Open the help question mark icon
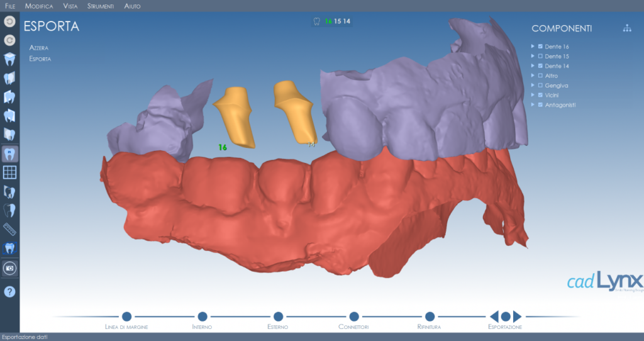This screenshot has width=644, height=341. [x=9, y=292]
